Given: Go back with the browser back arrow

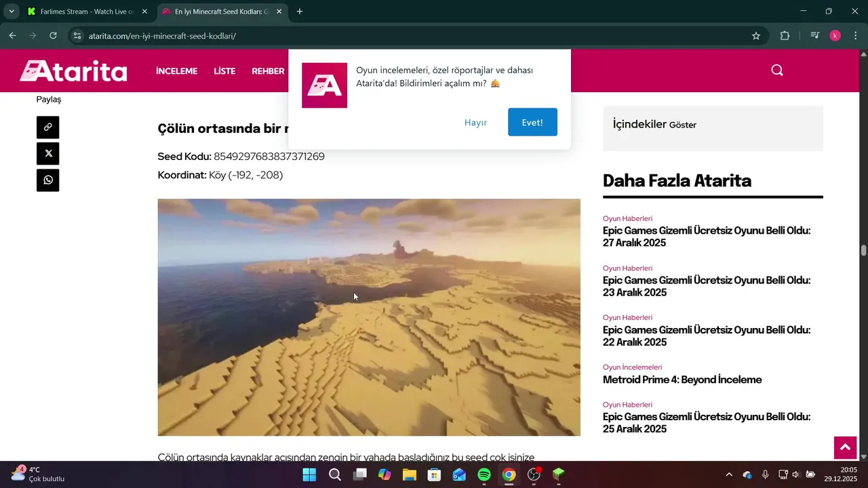Looking at the screenshot, I should pos(12,36).
